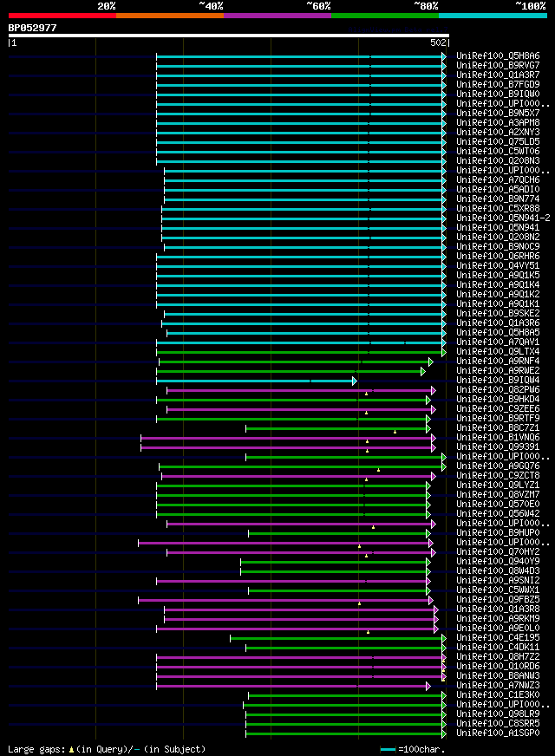Click the white query sequence bar
Viewport: 555px width, 756px height.
click(x=229, y=36)
